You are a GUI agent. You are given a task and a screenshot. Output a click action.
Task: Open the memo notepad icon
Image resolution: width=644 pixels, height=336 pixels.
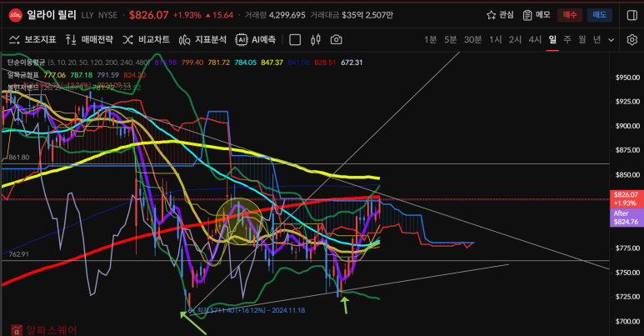527,15
